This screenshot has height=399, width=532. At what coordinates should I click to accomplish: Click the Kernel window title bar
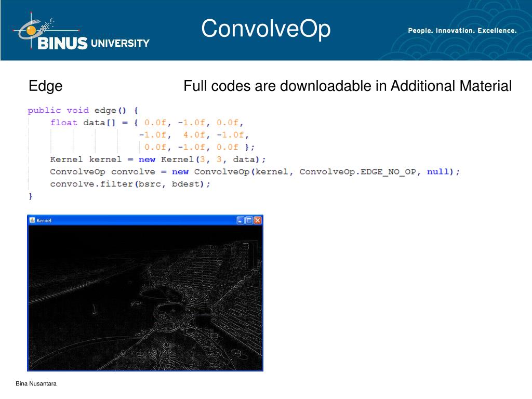coord(145,220)
